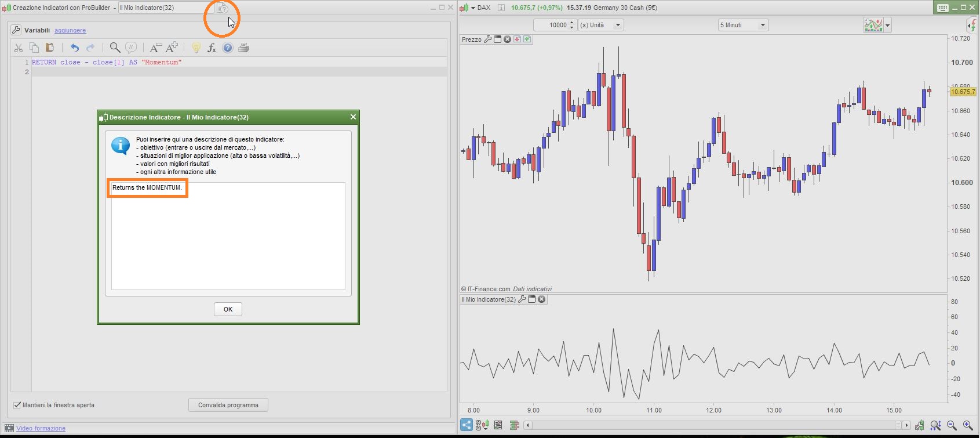Open the list/notes icon in chart bottom bar
980x438 pixels.
(x=498, y=425)
